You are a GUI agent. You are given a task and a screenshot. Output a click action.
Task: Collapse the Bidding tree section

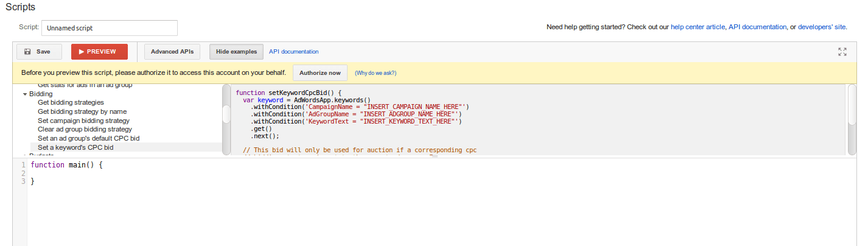[x=25, y=94]
